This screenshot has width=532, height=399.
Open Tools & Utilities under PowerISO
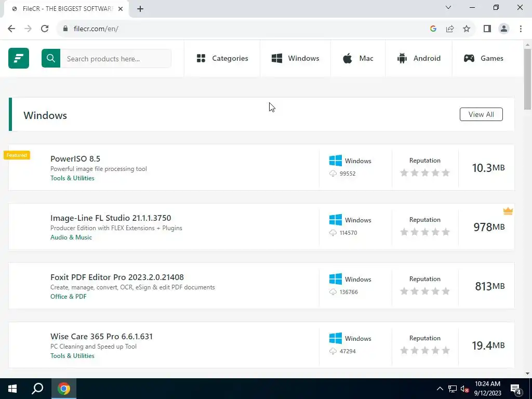tap(72, 178)
